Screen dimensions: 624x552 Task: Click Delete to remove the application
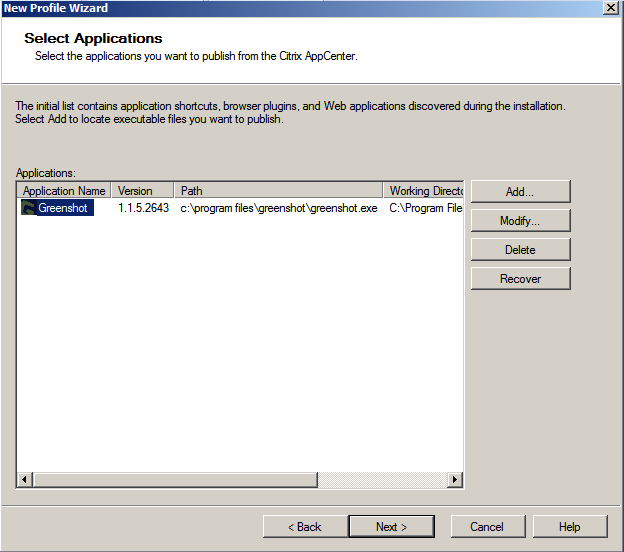point(520,250)
